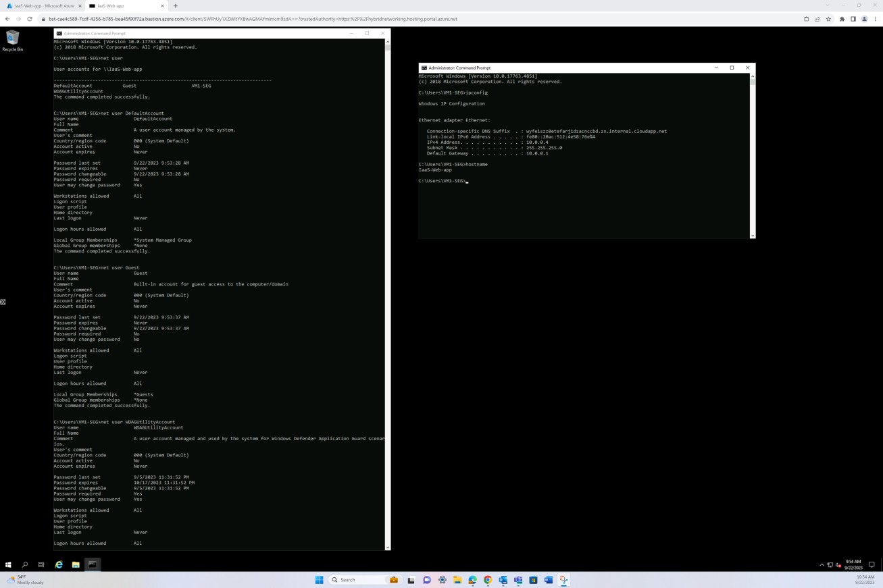Reload the page using the refresh icon
Viewport: 883px width, 588px height.
pyautogui.click(x=31, y=19)
